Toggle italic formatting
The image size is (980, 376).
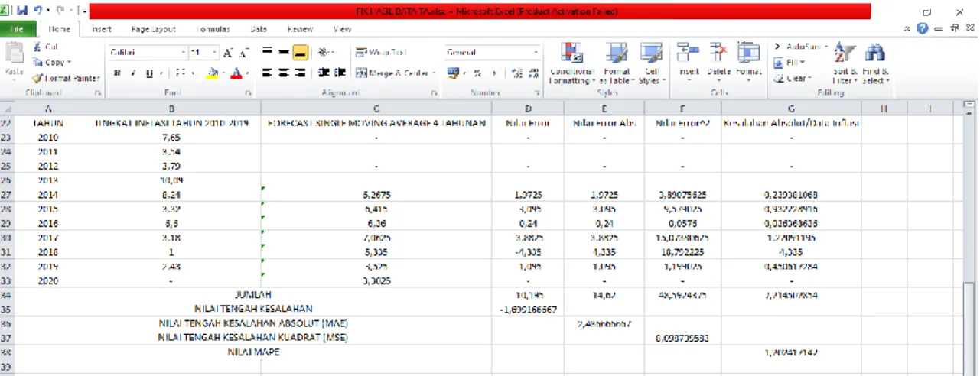point(133,73)
